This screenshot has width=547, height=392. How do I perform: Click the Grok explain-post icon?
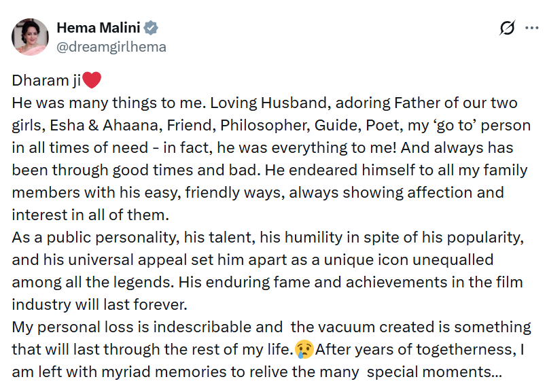tap(507, 29)
